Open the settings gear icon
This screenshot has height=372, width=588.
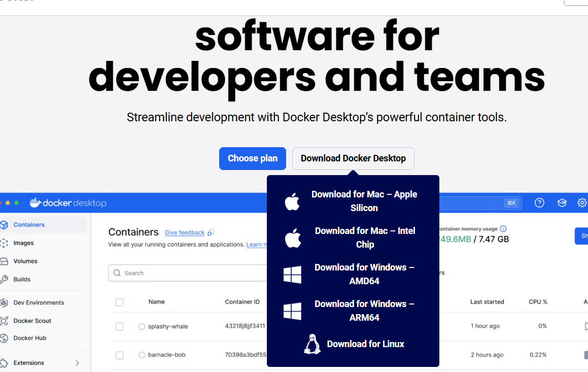click(x=582, y=203)
